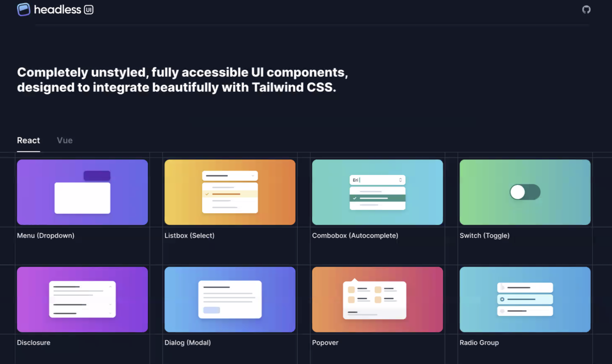Click the "Switch (Toggle)" label
Screen dimensions: 612x364
(485, 236)
